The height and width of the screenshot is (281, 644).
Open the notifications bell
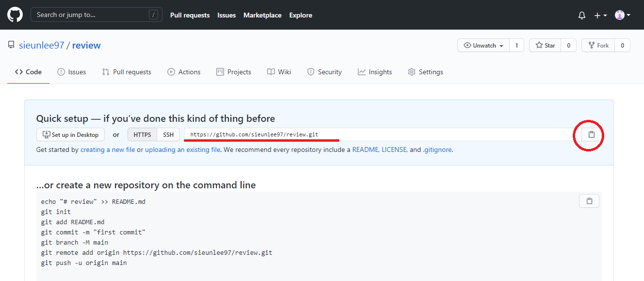click(x=582, y=16)
